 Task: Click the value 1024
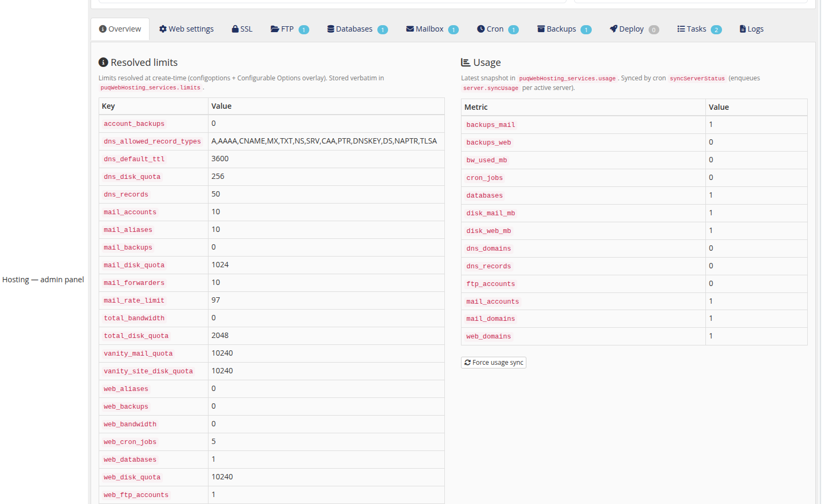pos(220,265)
